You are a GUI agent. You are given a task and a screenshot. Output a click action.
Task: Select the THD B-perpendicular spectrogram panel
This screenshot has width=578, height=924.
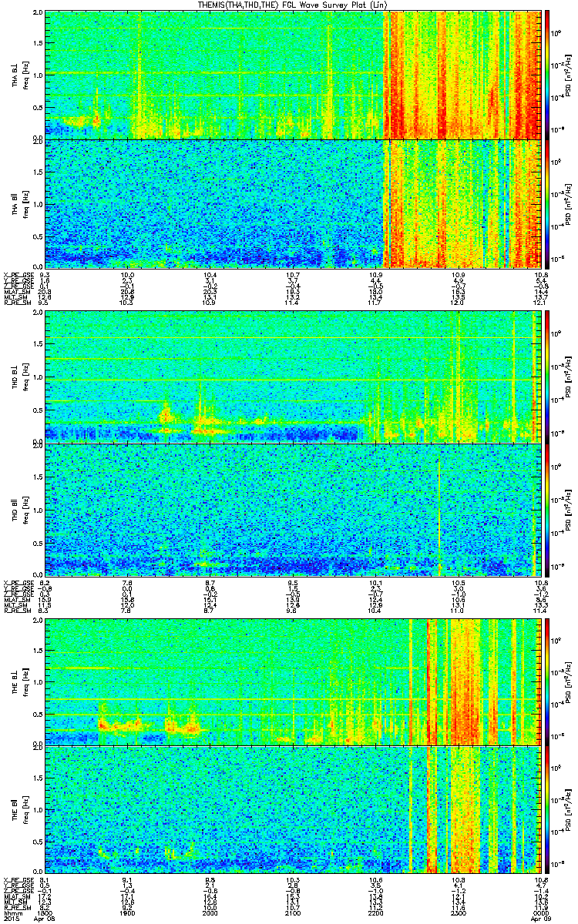(x=294, y=376)
